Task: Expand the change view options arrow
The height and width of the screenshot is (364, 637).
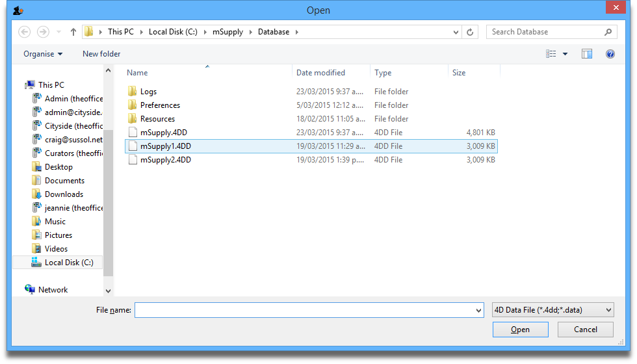Action: click(x=565, y=54)
